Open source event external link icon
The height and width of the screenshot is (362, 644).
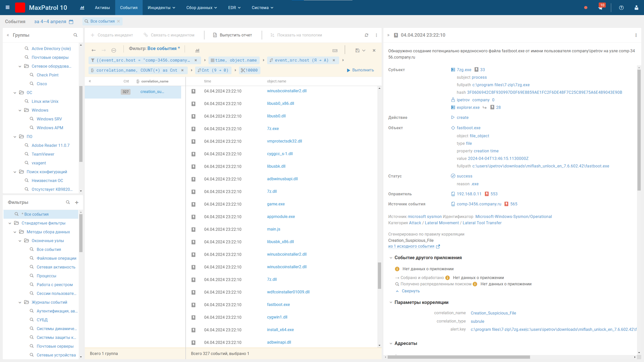click(438, 247)
